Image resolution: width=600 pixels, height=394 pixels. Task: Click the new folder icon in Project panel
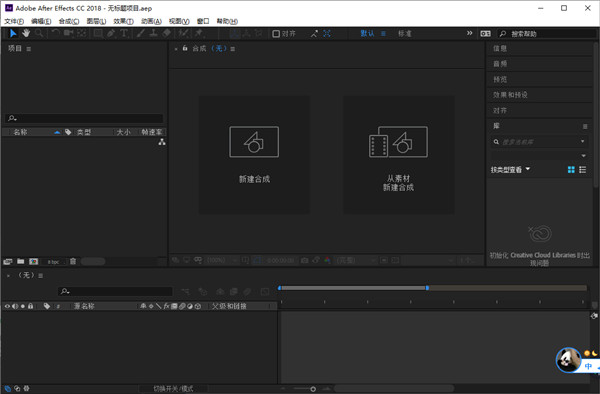point(21,261)
